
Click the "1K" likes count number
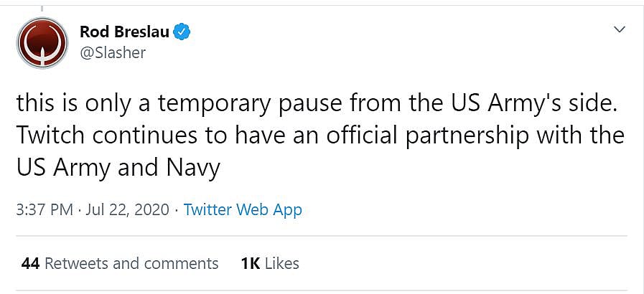click(x=250, y=263)
